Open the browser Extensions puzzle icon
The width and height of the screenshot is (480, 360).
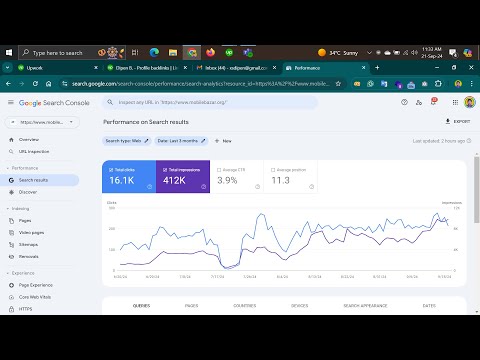[438, 84]
